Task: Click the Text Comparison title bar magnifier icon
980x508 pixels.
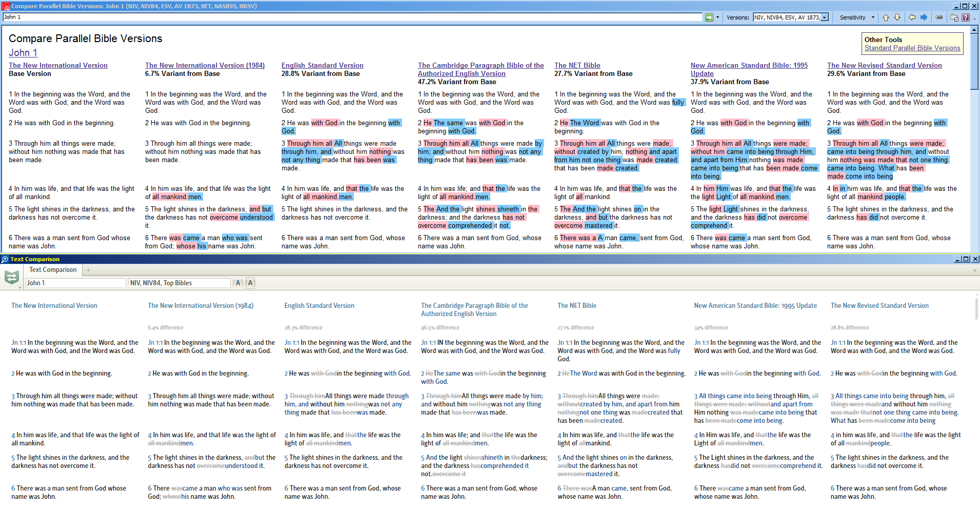Action: pyautogui.click(x=5, y=259)
